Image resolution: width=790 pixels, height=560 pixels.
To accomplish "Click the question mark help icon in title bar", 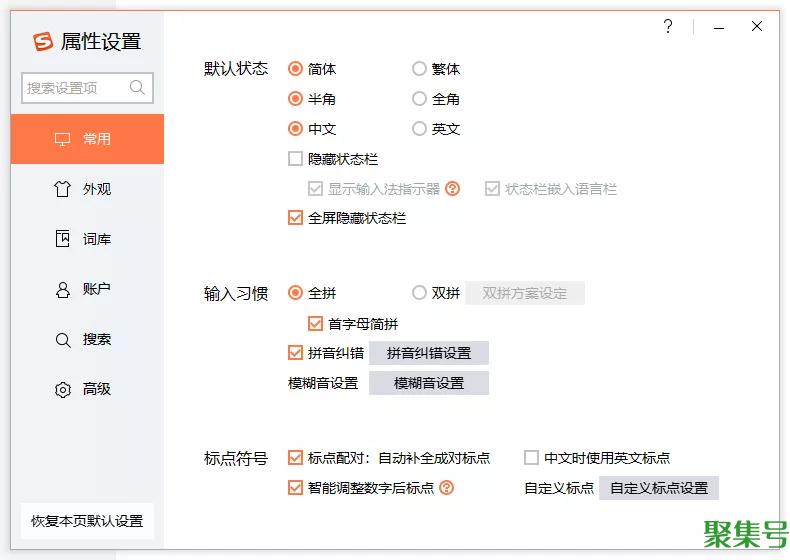I will (x=668, y=27).
